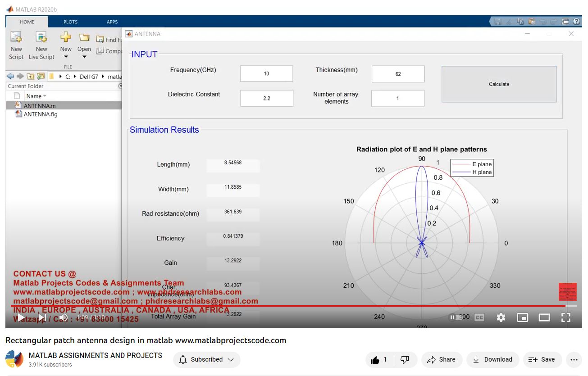Click the Copy icon in quick access toolbar
Screen dimensions: 588x376
click(520, 22)
